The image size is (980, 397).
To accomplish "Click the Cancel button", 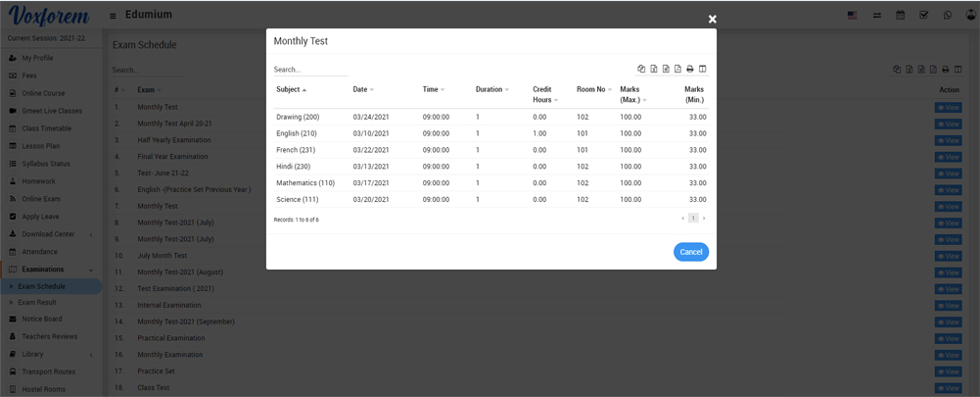I will 690,252.
